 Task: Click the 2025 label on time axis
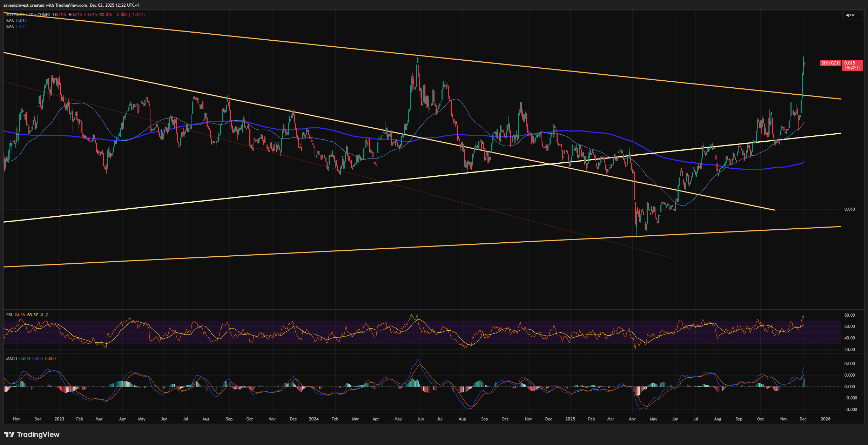click(x=570, y=419)
